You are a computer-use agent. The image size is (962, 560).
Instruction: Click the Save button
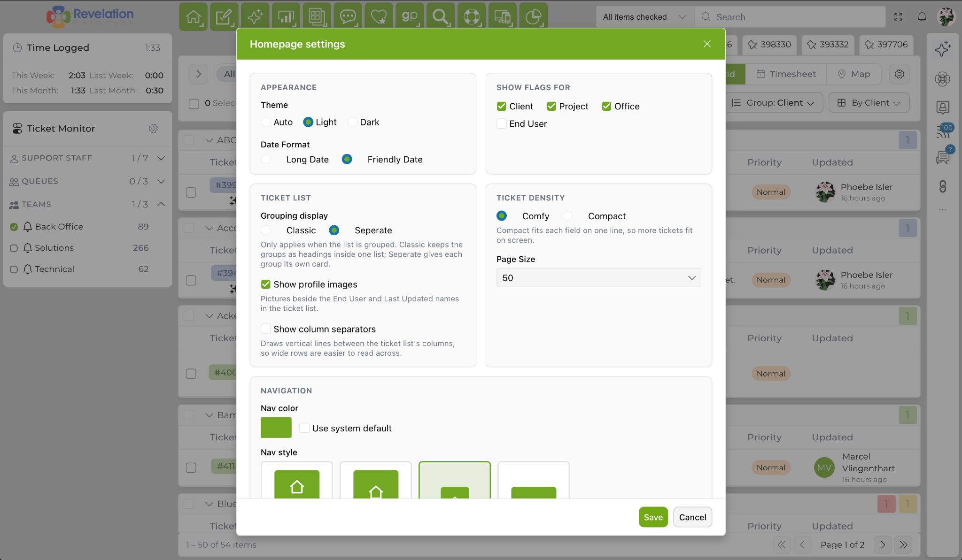[x=653, y=517]
